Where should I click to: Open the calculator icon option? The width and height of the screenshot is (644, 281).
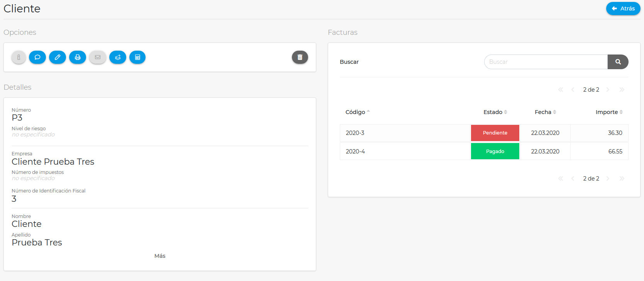pos(137,57)
